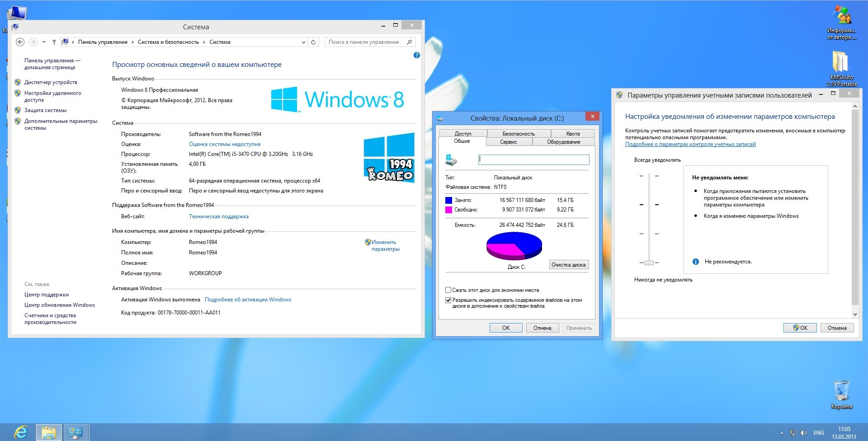
Task: Click the Control Panel taskbar button
Action: [x=75, y=432]
